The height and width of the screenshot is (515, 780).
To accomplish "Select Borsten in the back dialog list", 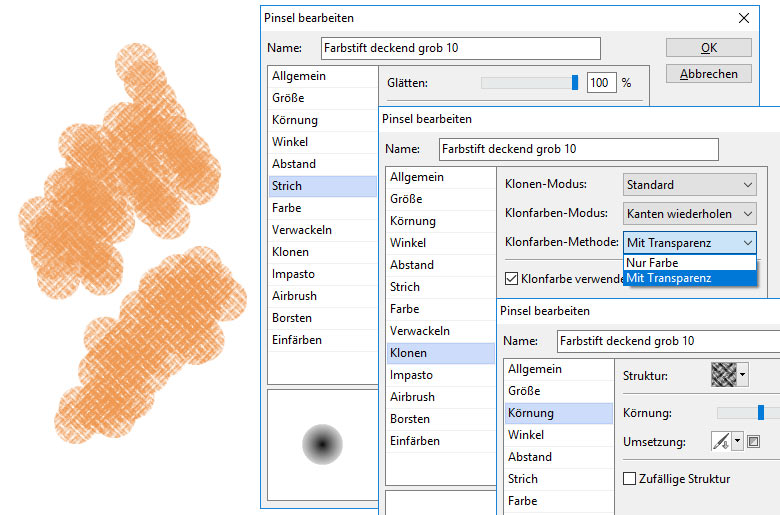I will pyautogui.click(x=322, y=318).
